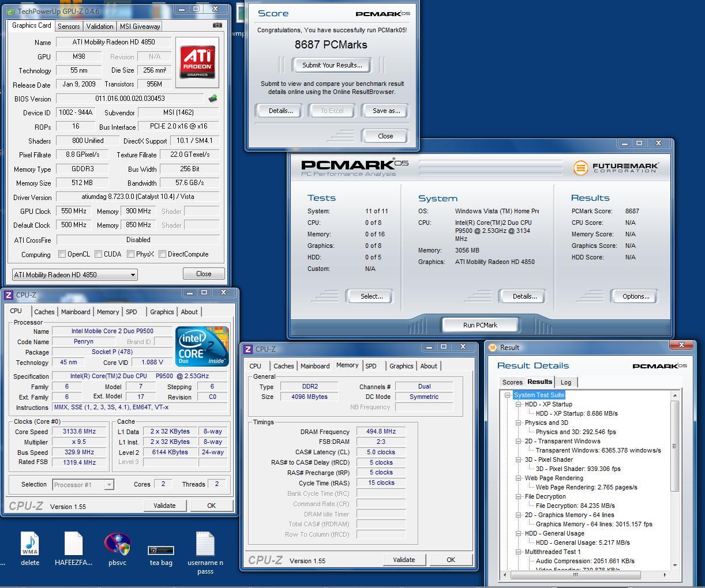Collapse the HDD - General Usage node
The height and width of the screenshot is (588, 705).
pyautogui.click(x=518, y=533)
